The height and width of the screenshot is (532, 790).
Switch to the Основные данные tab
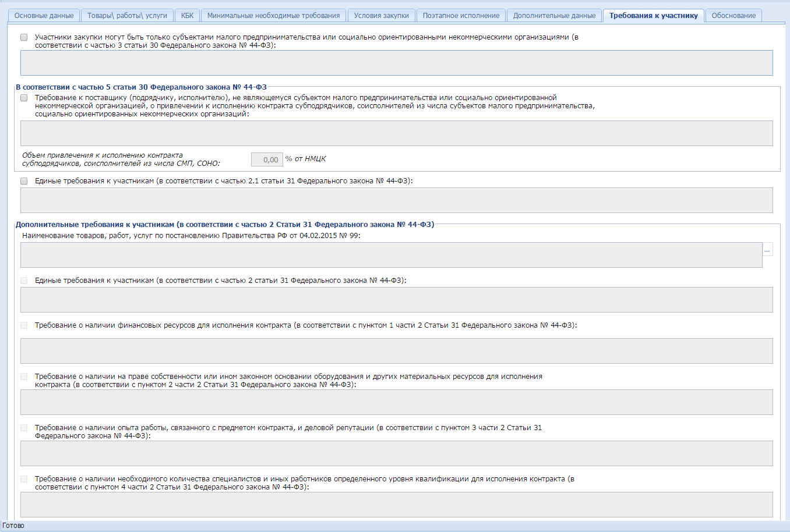coord(44,16)
